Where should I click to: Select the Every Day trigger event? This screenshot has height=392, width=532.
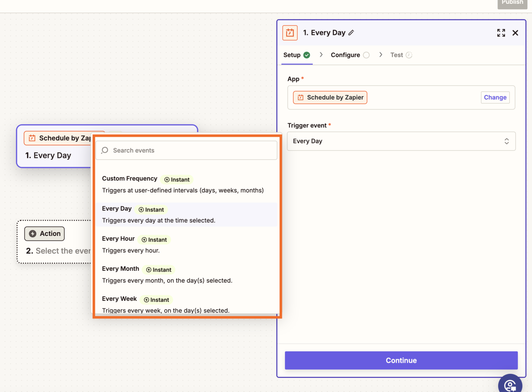point(186,215)
